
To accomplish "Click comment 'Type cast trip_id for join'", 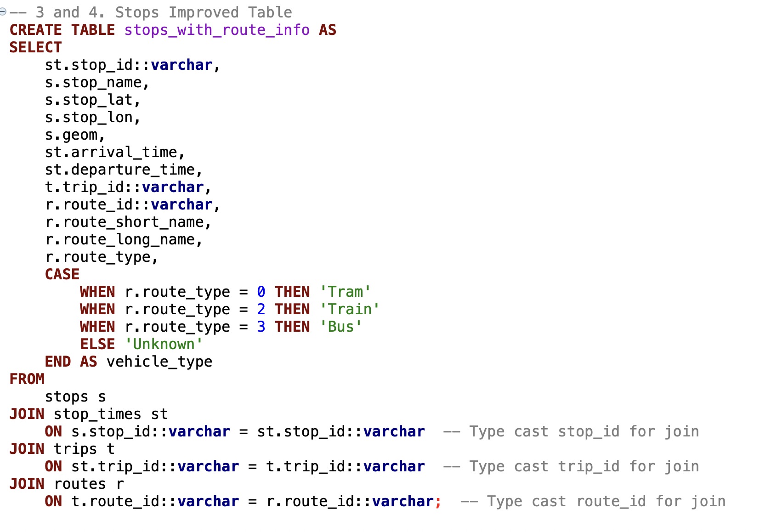I will 571,467.
